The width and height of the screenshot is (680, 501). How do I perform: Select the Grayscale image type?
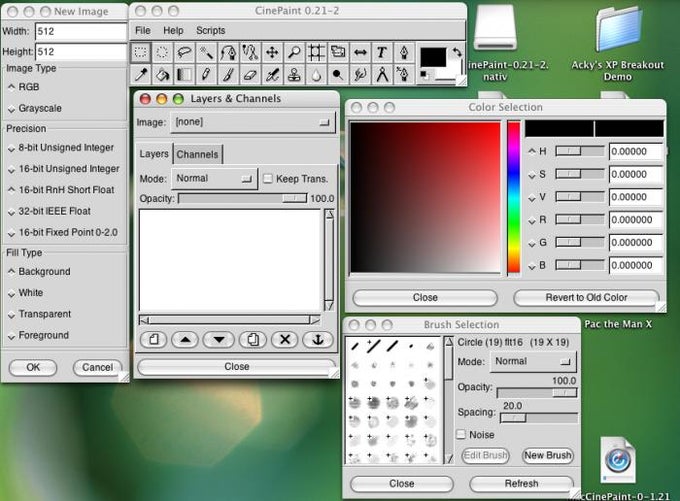click(x=39, y=108)
